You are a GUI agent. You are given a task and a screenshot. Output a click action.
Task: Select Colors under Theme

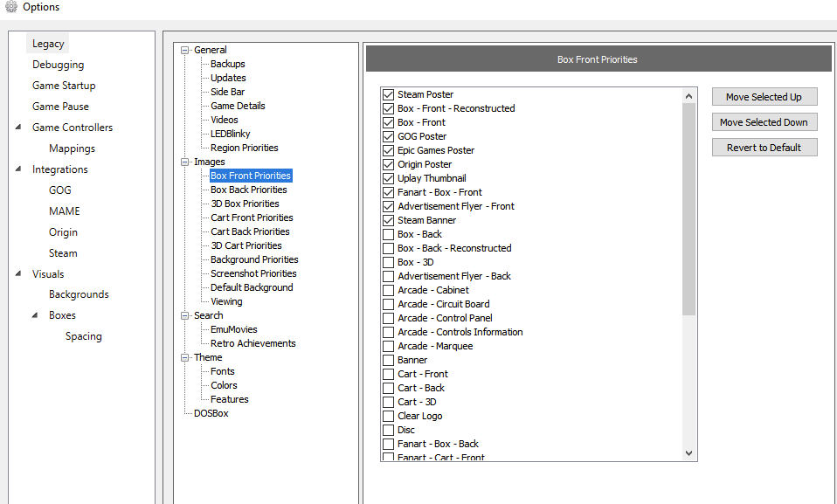(x=224, y=385)
